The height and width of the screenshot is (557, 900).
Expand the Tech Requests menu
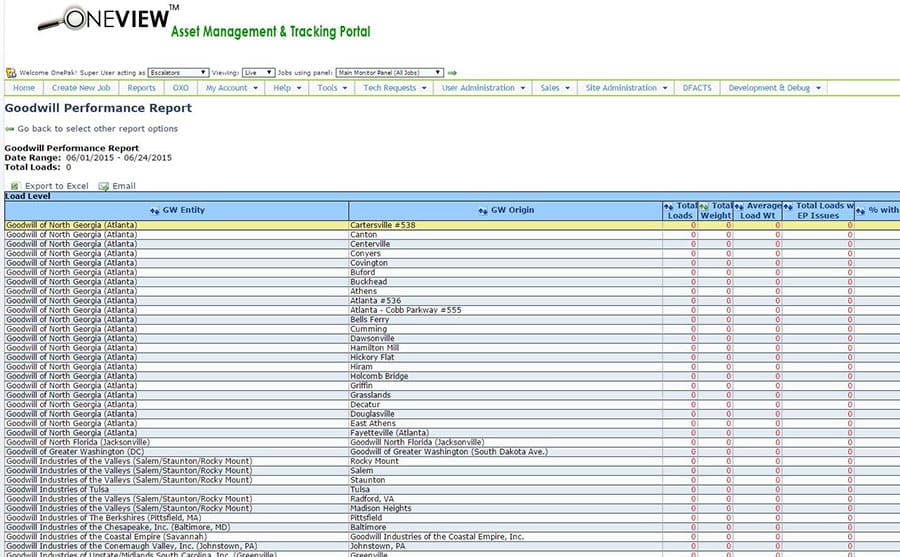pyautogui.click(x=395, y=88)
